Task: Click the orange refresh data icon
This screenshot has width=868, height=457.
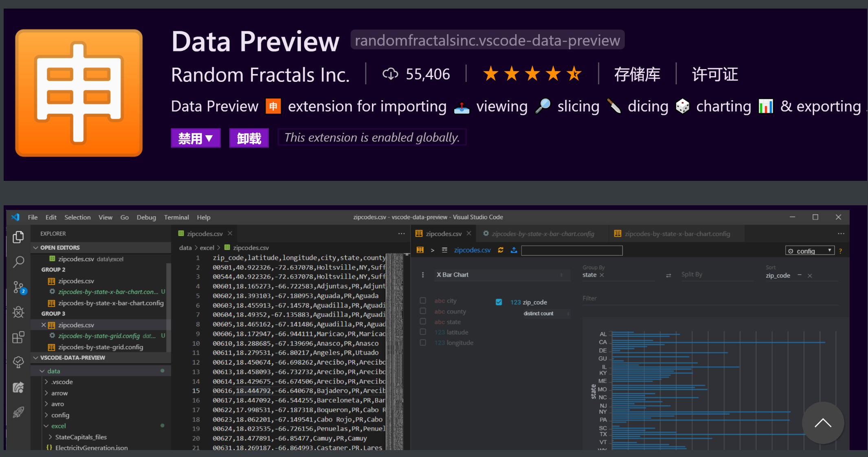Action: pos(501,250)
